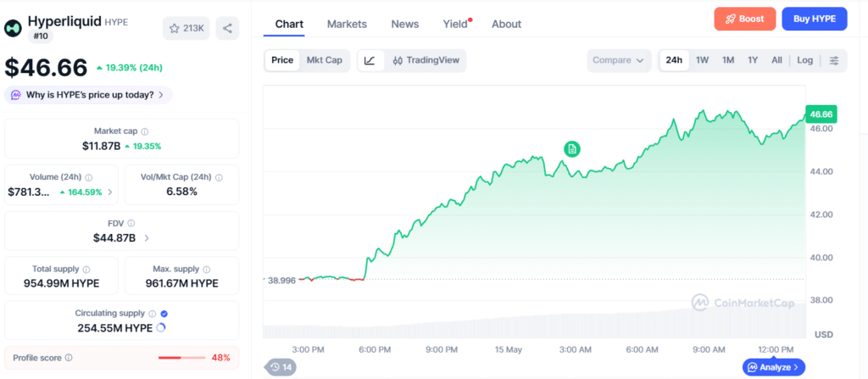Screen dimensions: 868x379
Task: Open the history button labeled 14
Action: tap(281, 367)
